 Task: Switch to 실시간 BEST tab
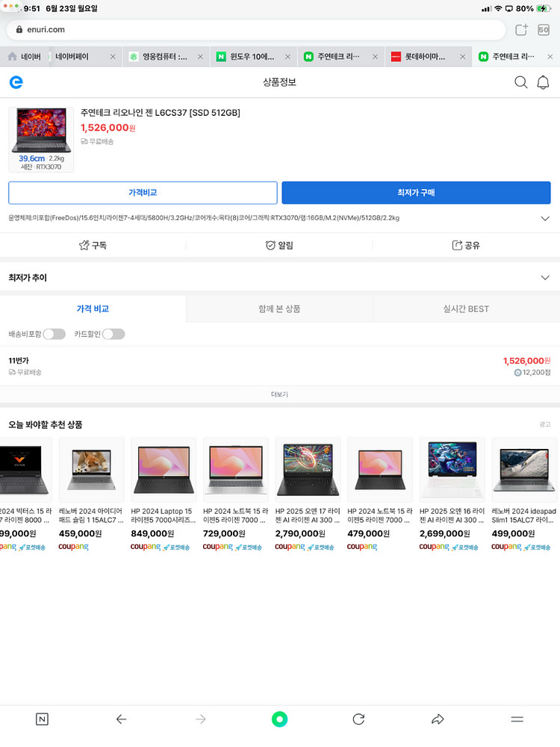click(x=466, y=309)
